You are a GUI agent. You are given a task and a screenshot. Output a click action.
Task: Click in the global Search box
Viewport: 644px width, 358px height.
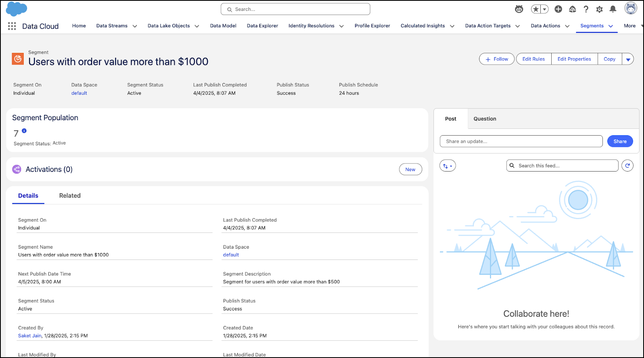(295, 9)
